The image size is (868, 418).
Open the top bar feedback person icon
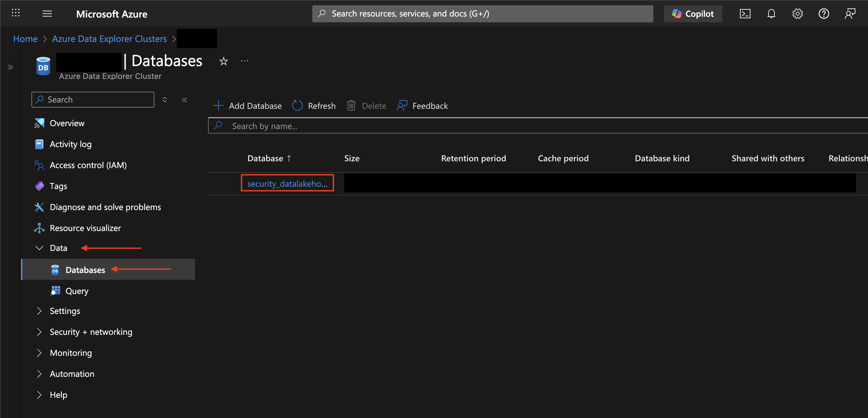coord(850,13)
